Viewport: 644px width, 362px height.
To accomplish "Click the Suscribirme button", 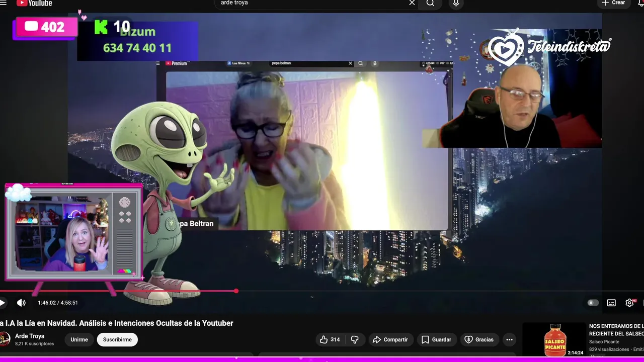I will pyautogui.click(x=117, y=339).
